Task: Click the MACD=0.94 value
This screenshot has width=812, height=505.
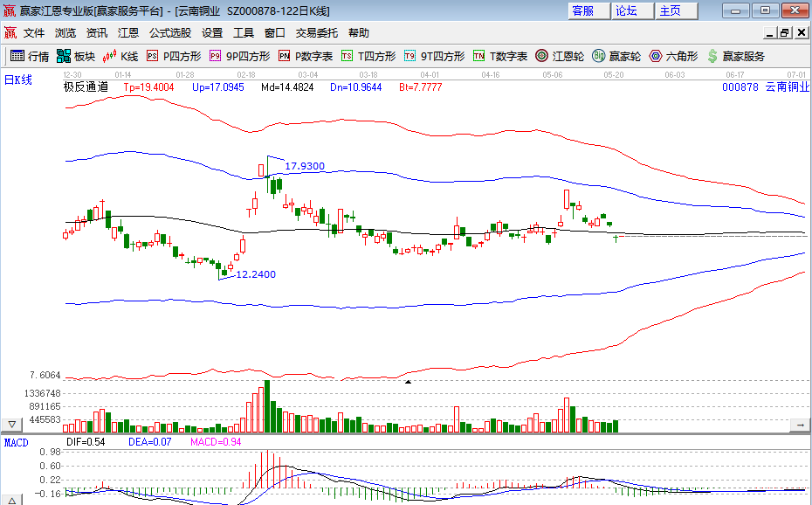Action: pos(216,442)
